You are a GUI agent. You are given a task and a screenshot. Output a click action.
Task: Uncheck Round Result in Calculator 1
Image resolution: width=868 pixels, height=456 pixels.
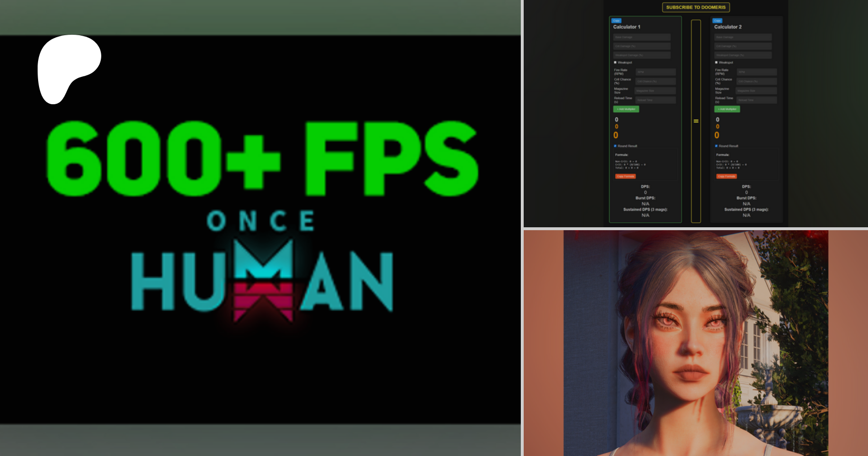point(615,146)
